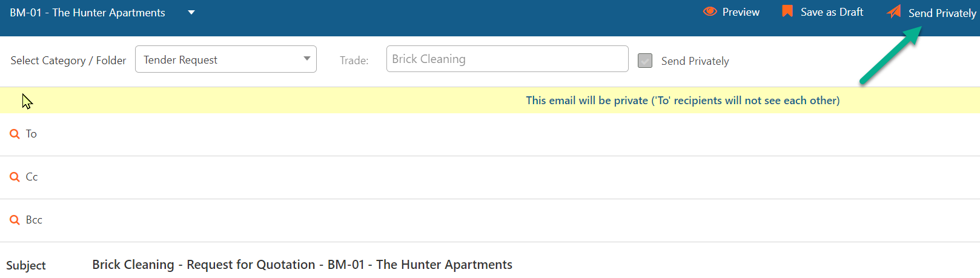The image size is (980, 278).
Task: Click in the Cc recipients field
Action: tap(508, 177)
